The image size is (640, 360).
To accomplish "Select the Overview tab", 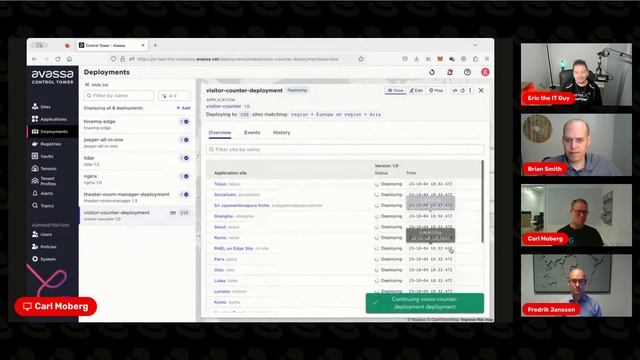I will pyautogui.click(x=220, y=133).
